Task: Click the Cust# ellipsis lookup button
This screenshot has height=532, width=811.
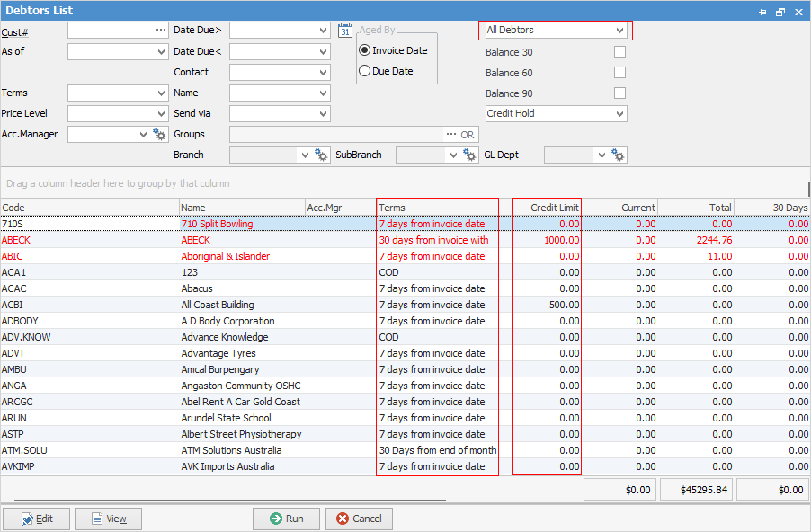Action: tap(161, 31)
